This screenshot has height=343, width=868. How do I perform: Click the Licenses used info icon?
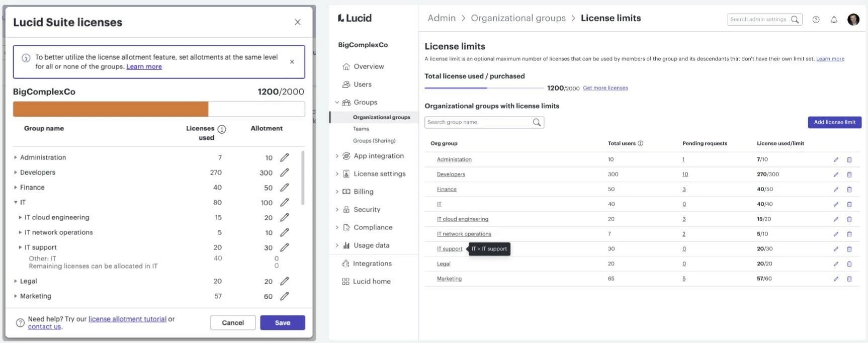(222, 129)
